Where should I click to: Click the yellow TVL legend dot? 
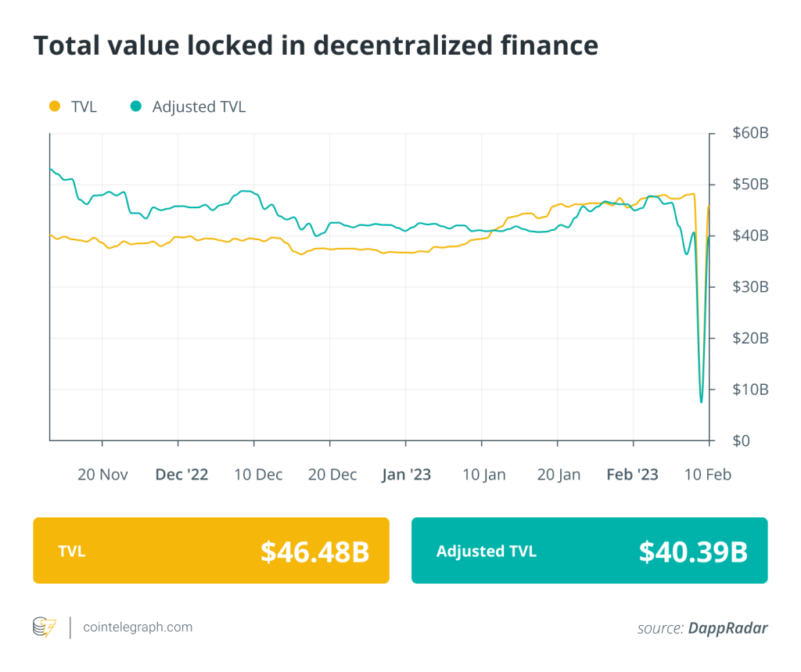coord(54,106)
